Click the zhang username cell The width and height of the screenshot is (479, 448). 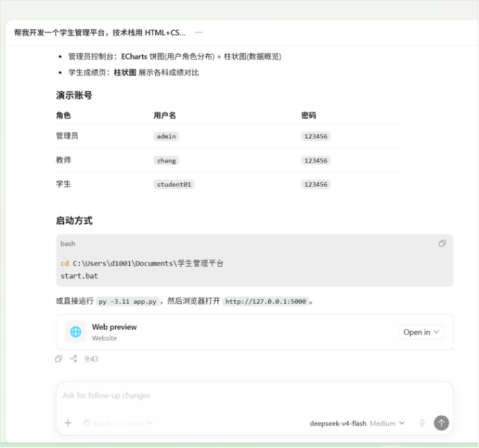[166, 161]
